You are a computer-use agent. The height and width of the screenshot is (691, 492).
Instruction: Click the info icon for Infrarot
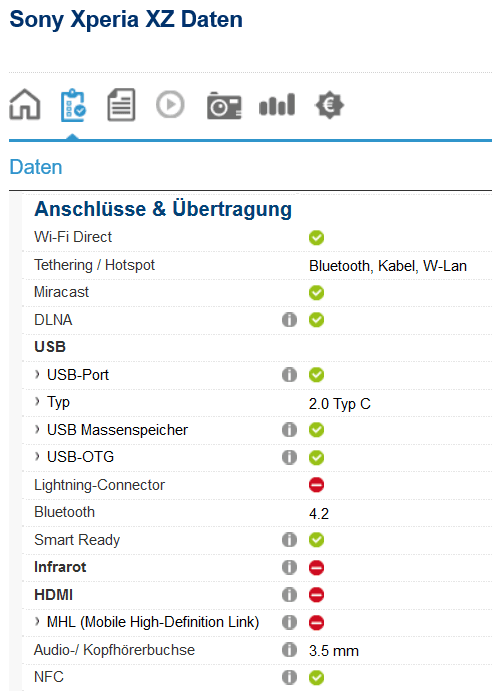[x=289, y=567]
